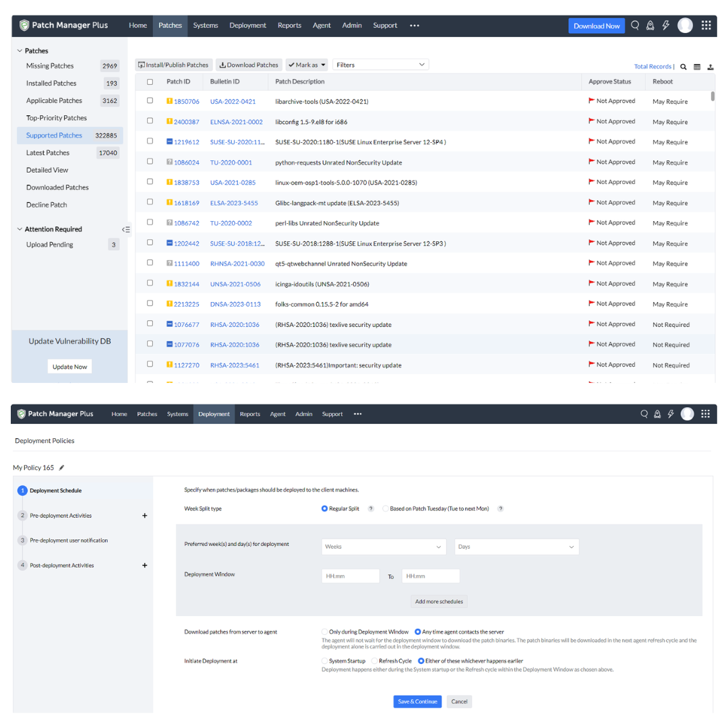
Task: Select Latest Patches in the sidebar
Action: pos(48,153)
